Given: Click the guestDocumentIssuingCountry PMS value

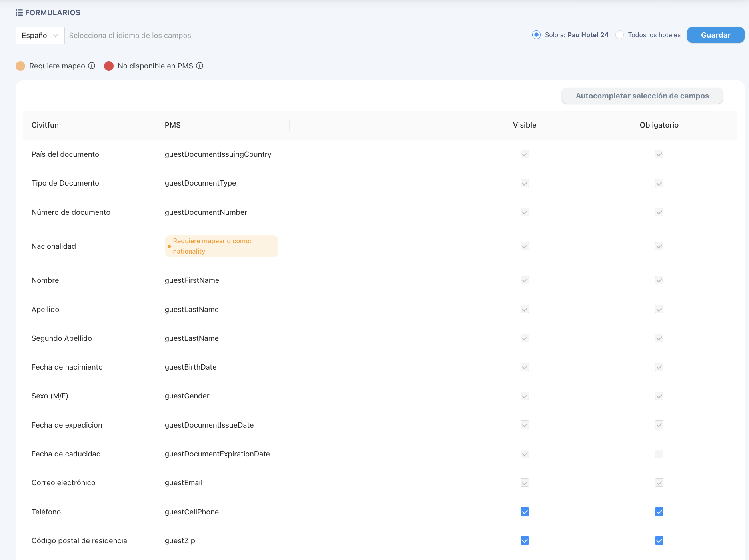Looking at the screenshot, I should click(218, 154).
